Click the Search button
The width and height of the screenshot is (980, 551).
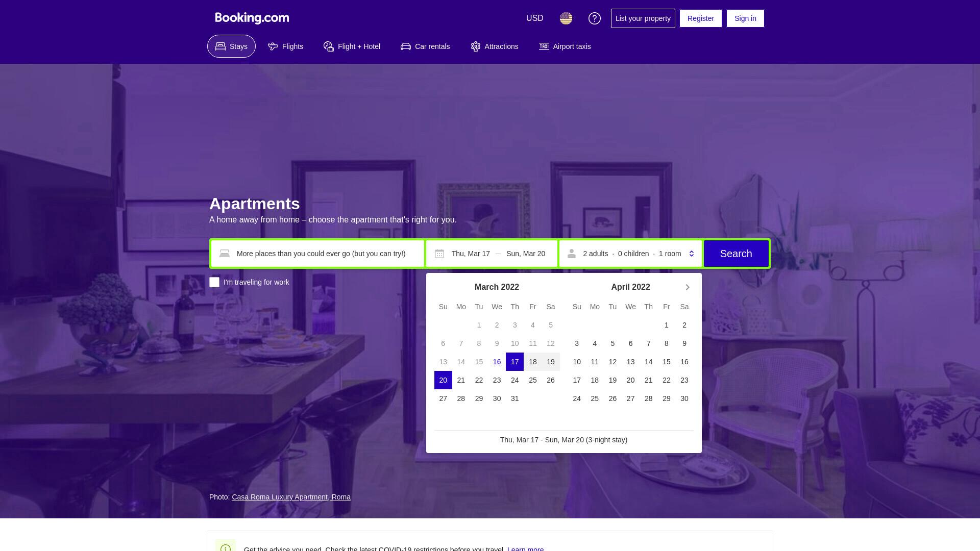pos(736,254)
